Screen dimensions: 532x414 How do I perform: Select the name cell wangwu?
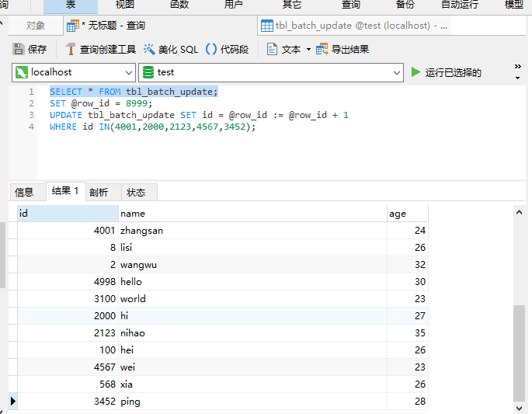click(252, 265)
